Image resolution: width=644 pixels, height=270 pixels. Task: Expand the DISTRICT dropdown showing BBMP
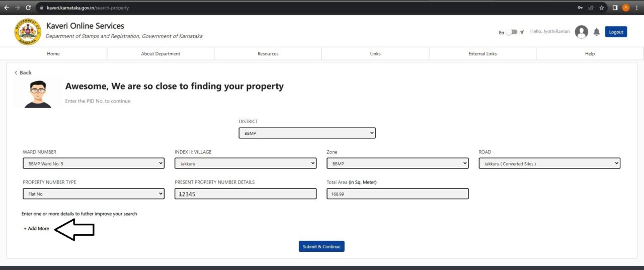(x=307, y=133)
